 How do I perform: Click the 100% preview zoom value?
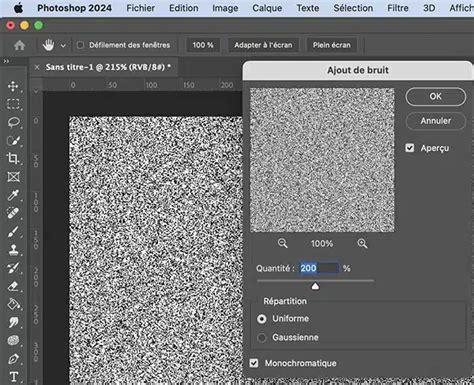[x=322, y=244]
